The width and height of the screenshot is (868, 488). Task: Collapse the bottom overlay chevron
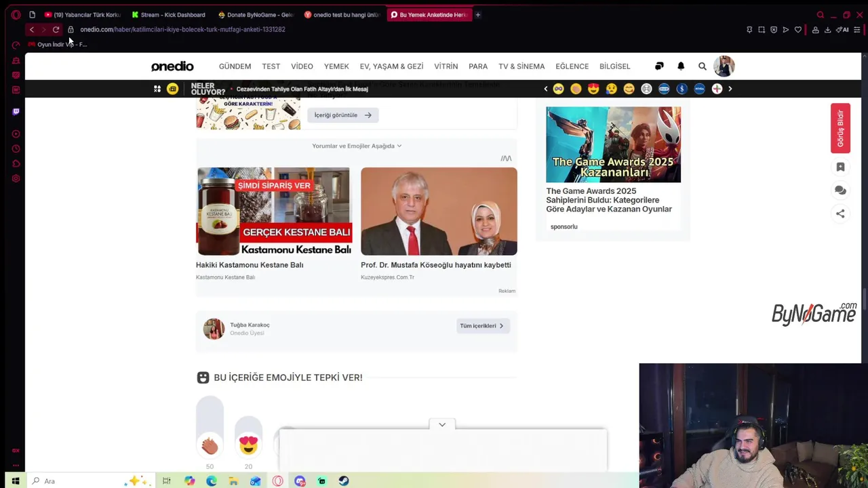pyautogui.click(x=442, y=424)
